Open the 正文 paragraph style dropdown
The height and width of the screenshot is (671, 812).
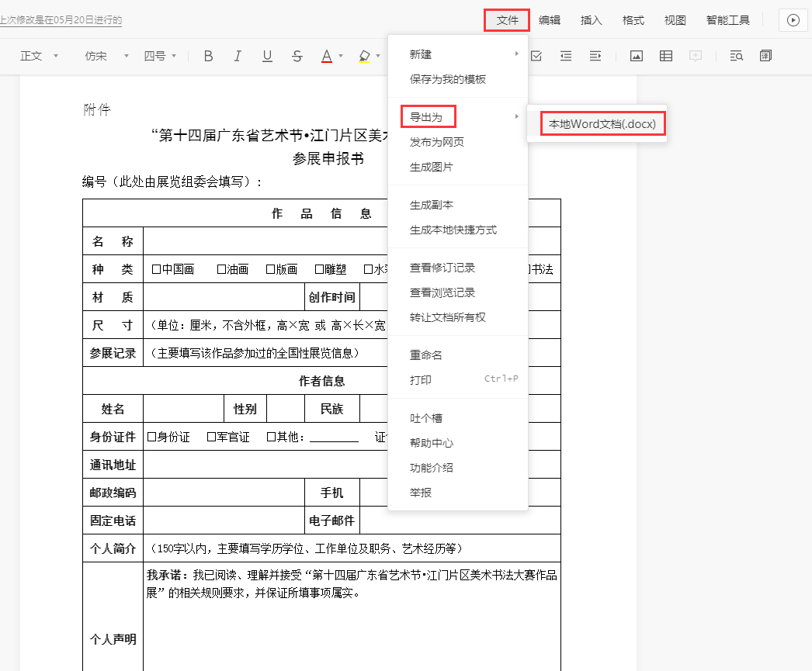tap(39, 56)
